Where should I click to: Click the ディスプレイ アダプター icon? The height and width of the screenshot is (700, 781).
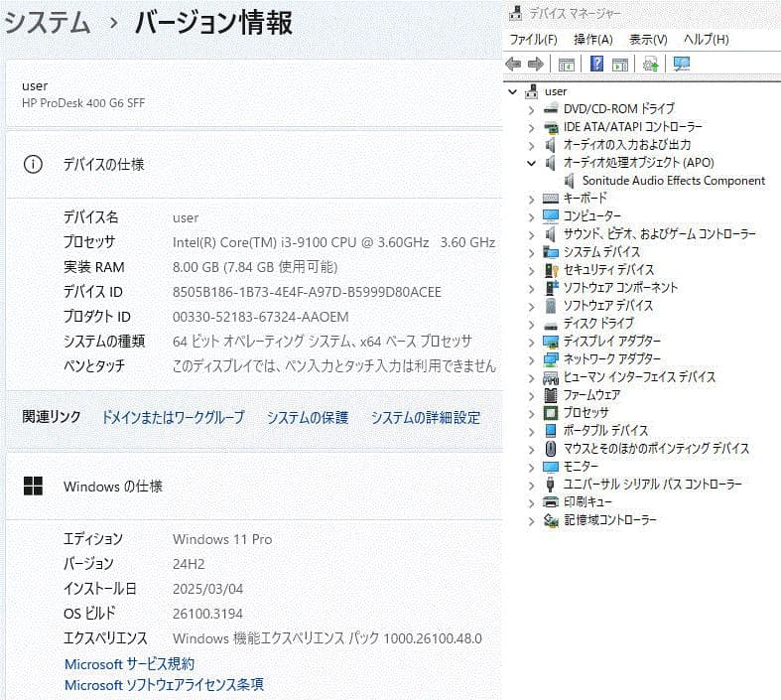click(x=551, y=342)
